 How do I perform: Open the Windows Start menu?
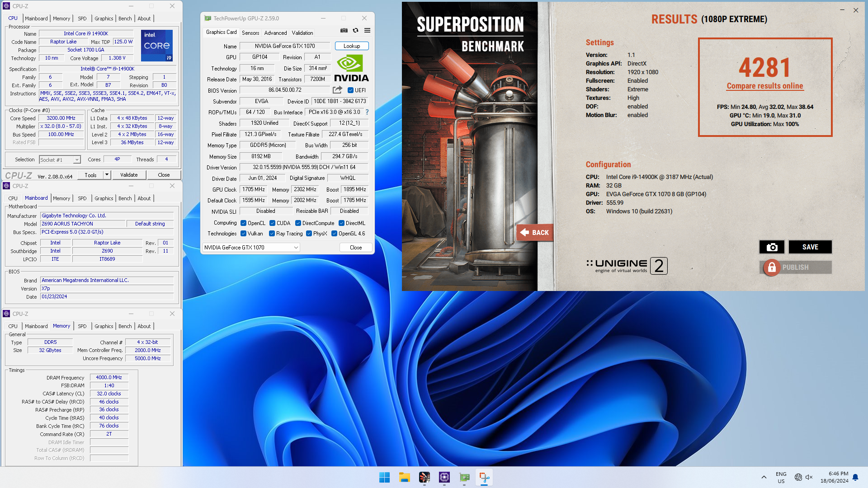pos(385,477)
